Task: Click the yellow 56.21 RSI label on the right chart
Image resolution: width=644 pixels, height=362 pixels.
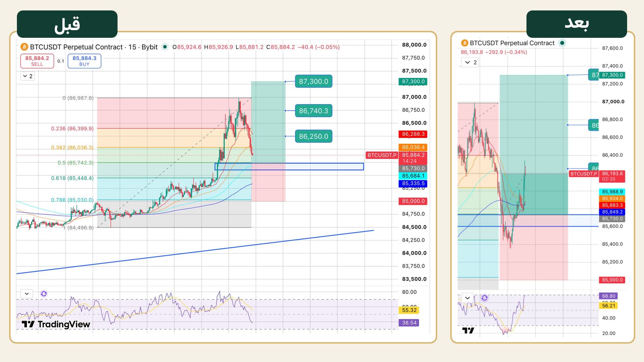Action: pos(609,306)
